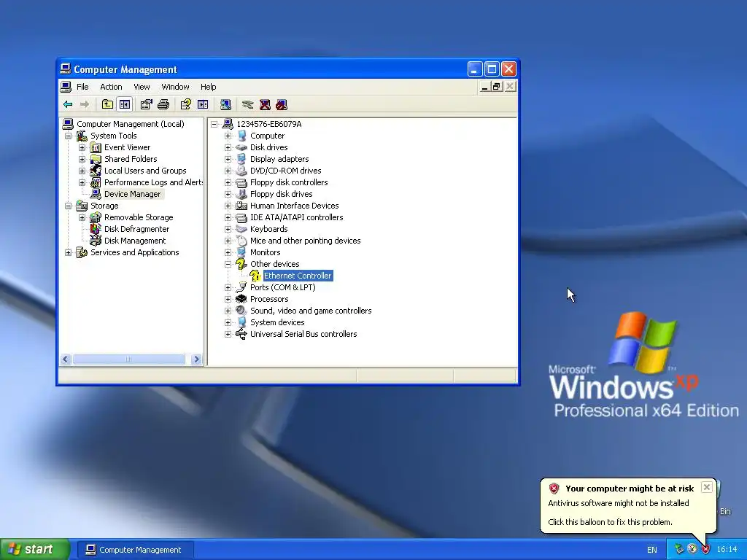Toggle the Show/Hide Console Tree button
This screenshot has height=560, width=747.
[x=125, y=104]
